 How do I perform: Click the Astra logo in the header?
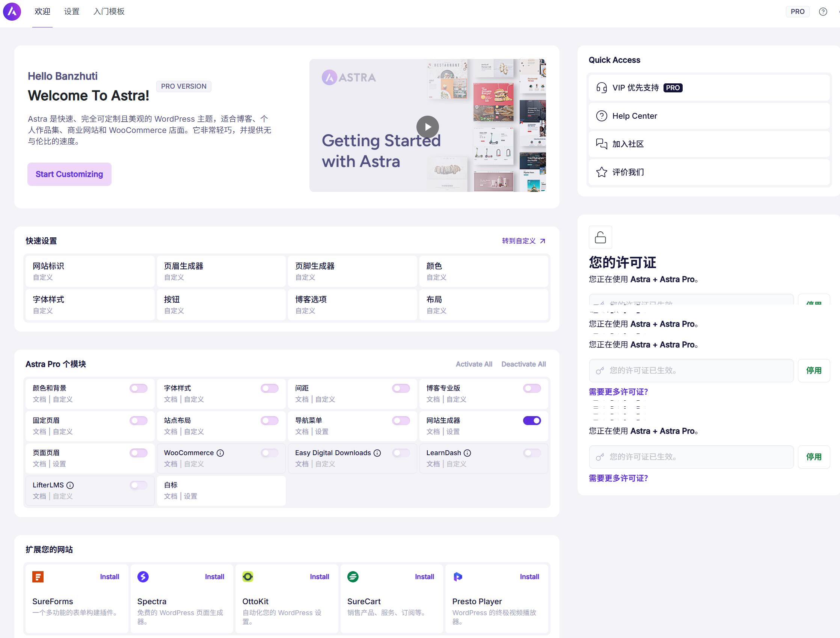(x=12, y=11)
